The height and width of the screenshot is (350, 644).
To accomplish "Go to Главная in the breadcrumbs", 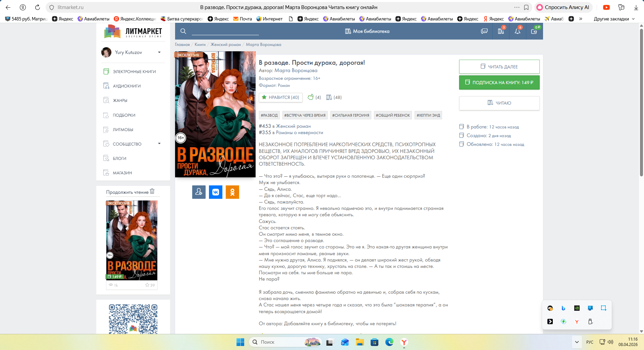I will [x=182, y=45].
